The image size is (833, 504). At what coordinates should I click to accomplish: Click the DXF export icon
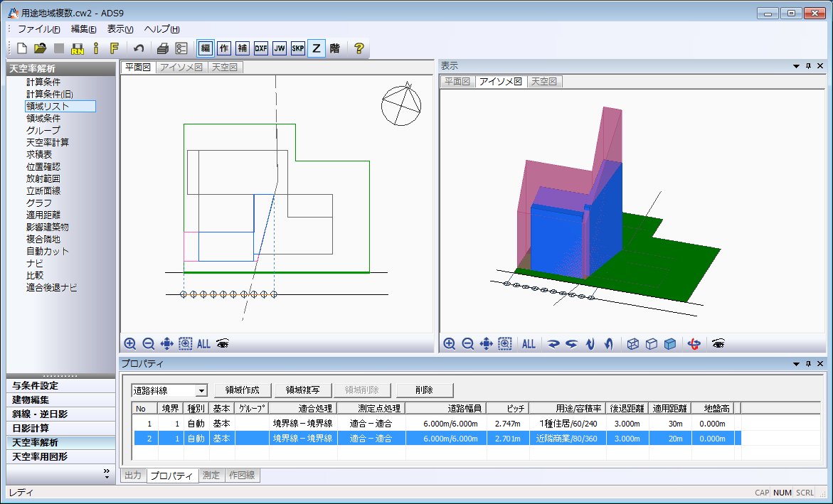point(261,48)
